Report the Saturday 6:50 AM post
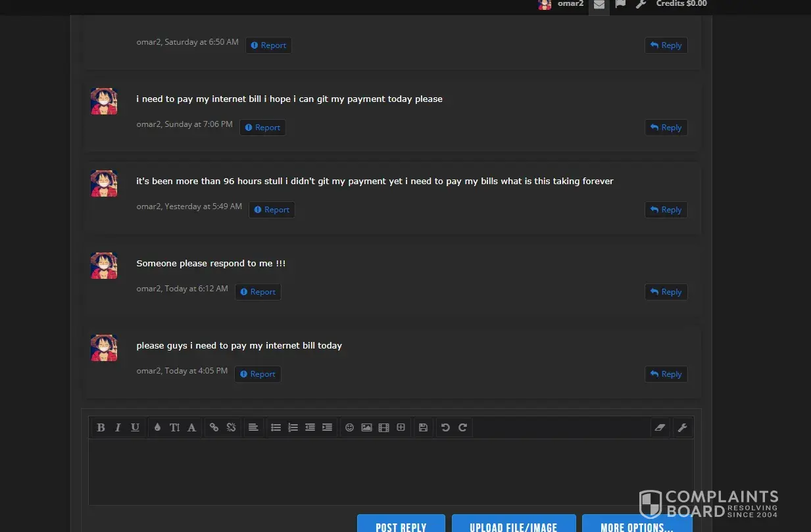Screen dimensions: 811x532 (x=268, y=45)
